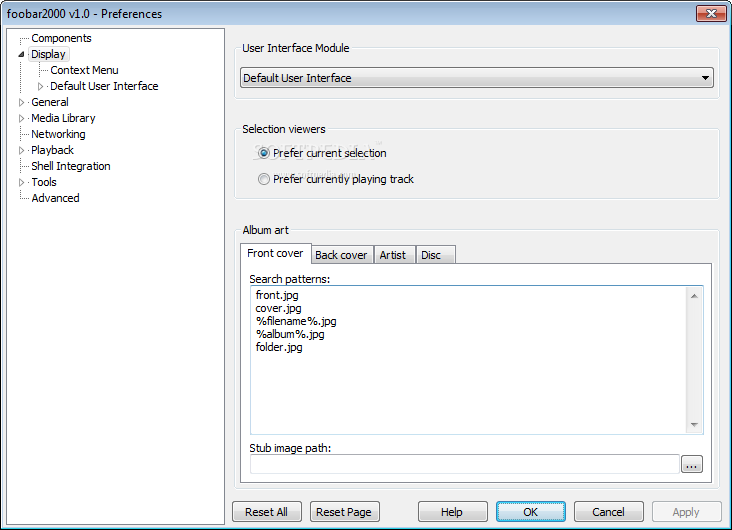The height and width of the screenshot is (530, 732).
Task: Click the front.jpg search pattern line
Action: (277, 296)
